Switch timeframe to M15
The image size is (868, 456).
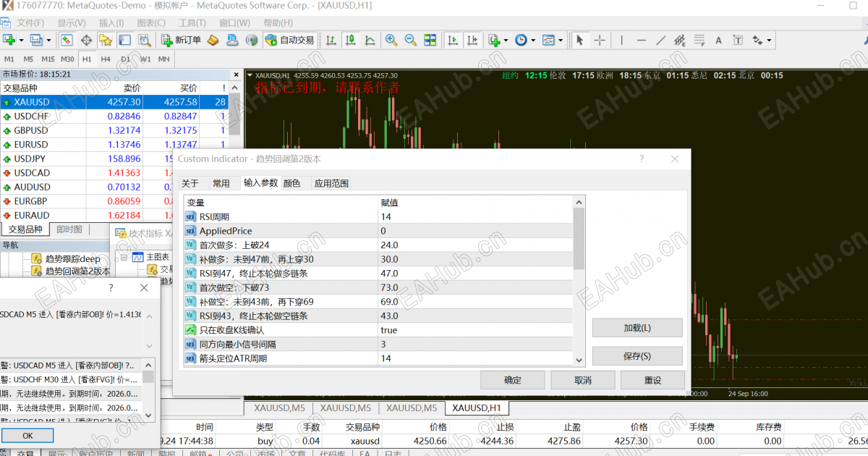coord(48,59)
